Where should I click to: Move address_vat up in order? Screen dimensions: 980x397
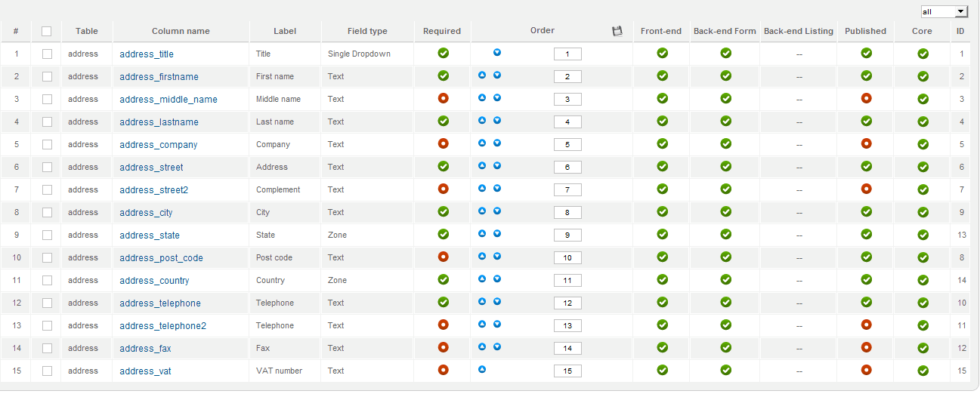(x=482, y=370)
